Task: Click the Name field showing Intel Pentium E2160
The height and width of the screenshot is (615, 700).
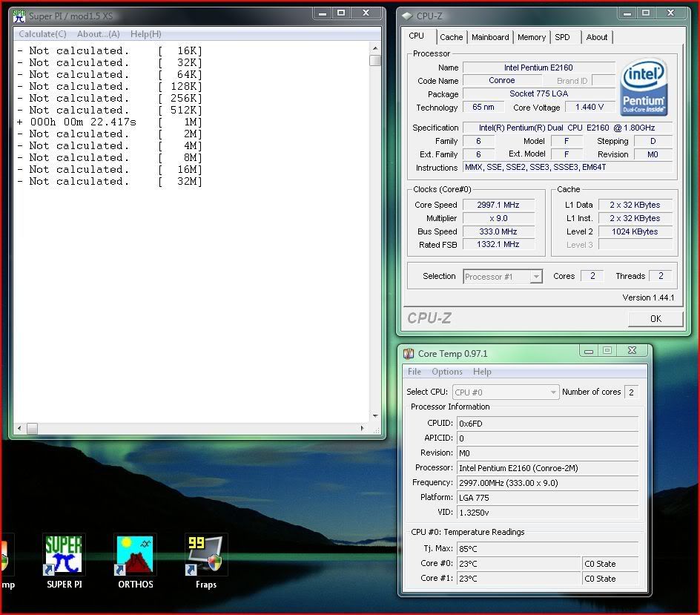Action: 539,68
